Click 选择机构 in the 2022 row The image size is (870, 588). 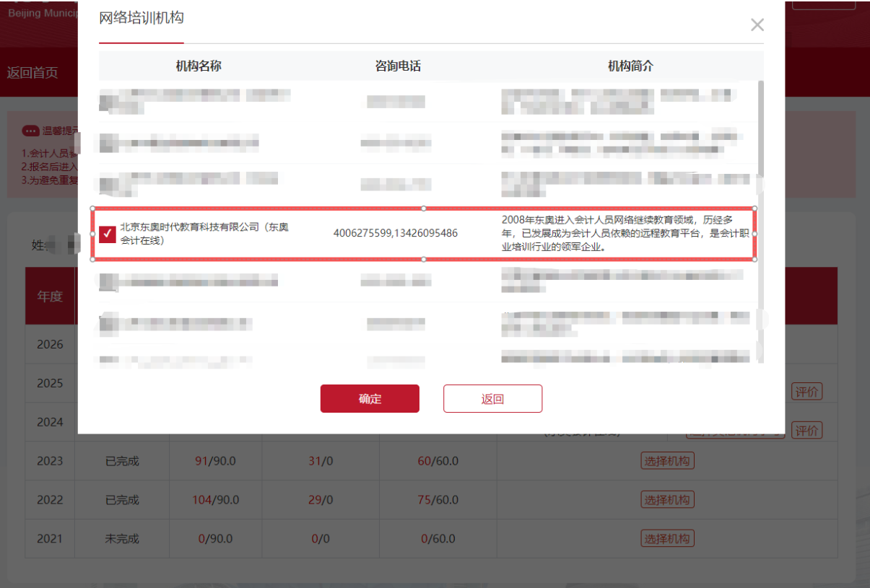(667, 500)
